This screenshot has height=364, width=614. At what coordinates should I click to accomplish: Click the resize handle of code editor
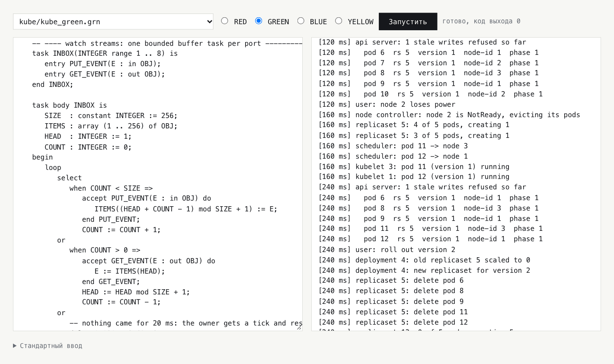(299, 327)
